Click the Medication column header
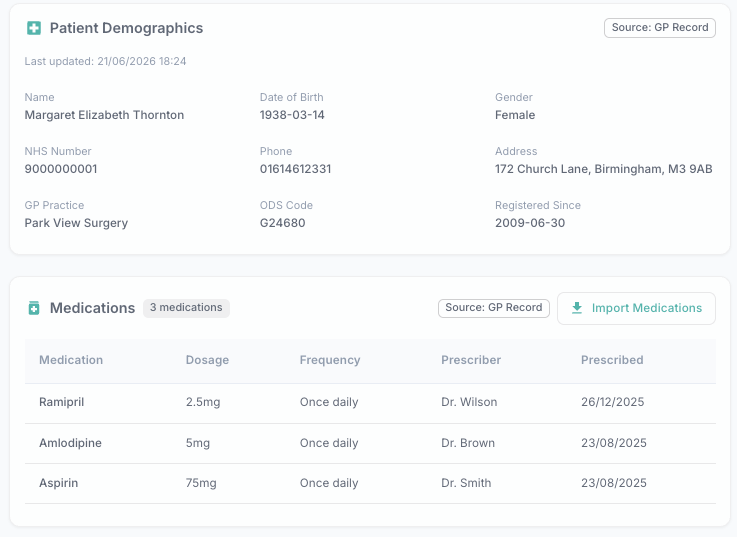Viewport: 737px width, 537px height. 71,360
